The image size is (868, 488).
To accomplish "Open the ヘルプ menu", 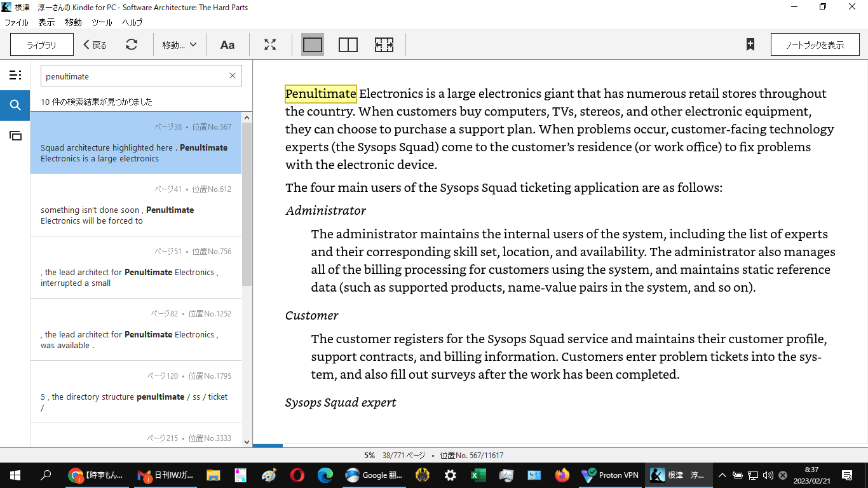I will [132, 22].
